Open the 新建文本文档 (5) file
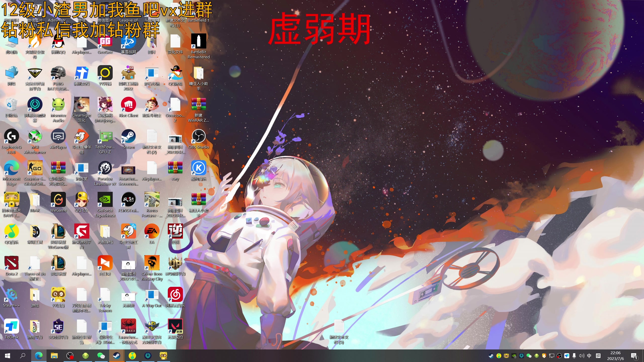Viewport: 644px width, 362px height. pyautogui.click(x=339, y=332)
